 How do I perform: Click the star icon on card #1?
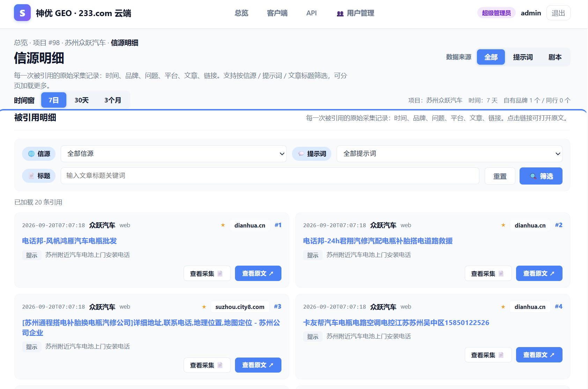(223, 225)
